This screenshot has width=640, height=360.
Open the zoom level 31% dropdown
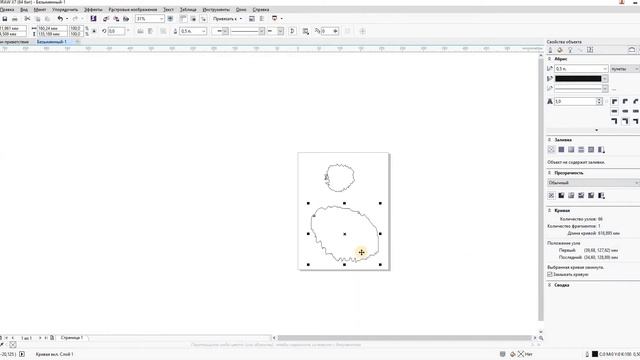[x=161, y=19]
